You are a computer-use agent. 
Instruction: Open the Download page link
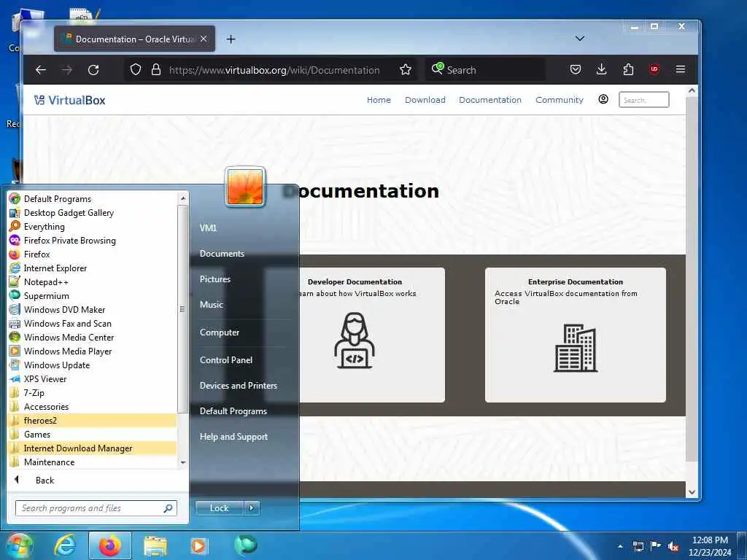425,100
